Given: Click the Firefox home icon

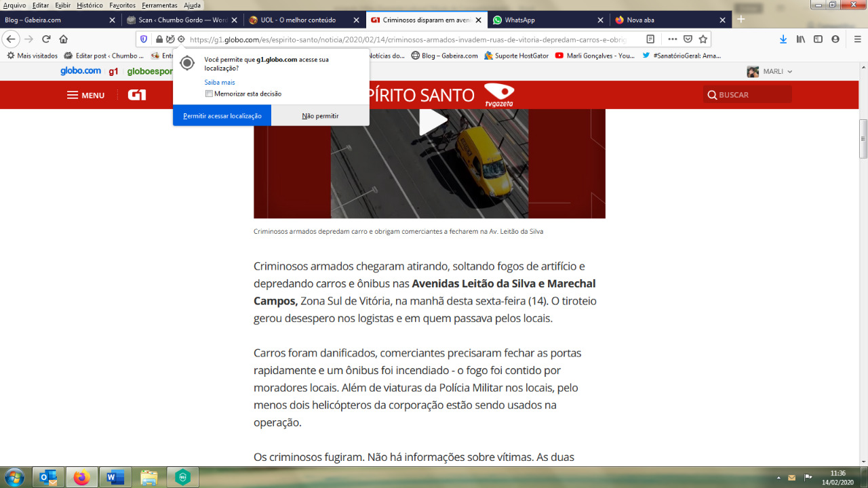Looking at the screenshot, I should 63,39.
